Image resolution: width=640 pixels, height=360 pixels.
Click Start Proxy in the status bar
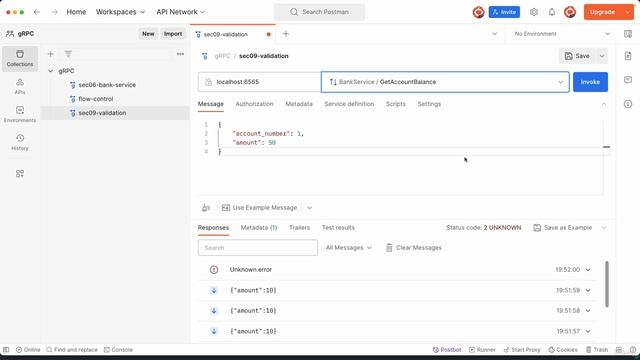point(522,350)
